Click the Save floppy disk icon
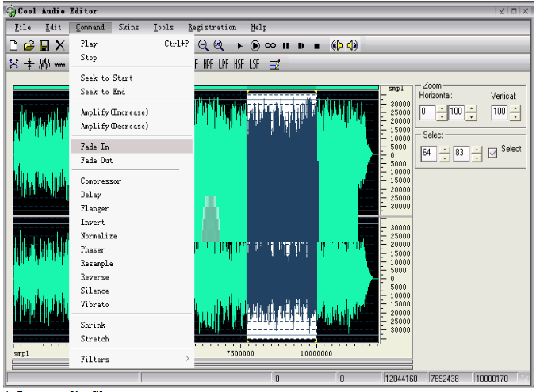The width and height of the screenshot is (536, 392). pyautogui.click(x=44, y=45)
